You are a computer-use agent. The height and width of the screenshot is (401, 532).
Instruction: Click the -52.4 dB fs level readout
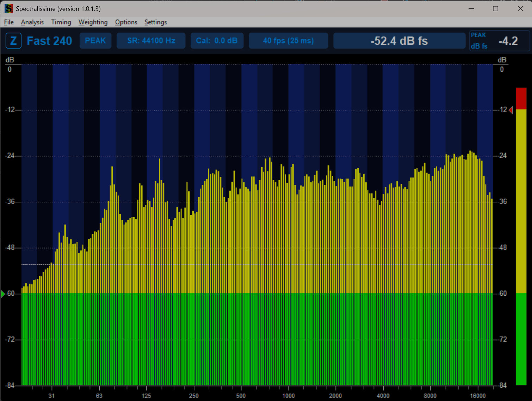pyautogui.click(x=399, y=41)
